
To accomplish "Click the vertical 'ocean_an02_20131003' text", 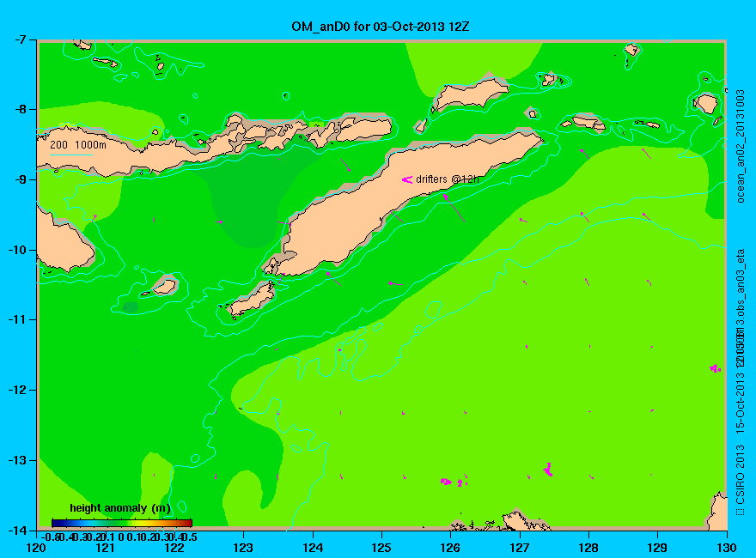I will (741, 146).
